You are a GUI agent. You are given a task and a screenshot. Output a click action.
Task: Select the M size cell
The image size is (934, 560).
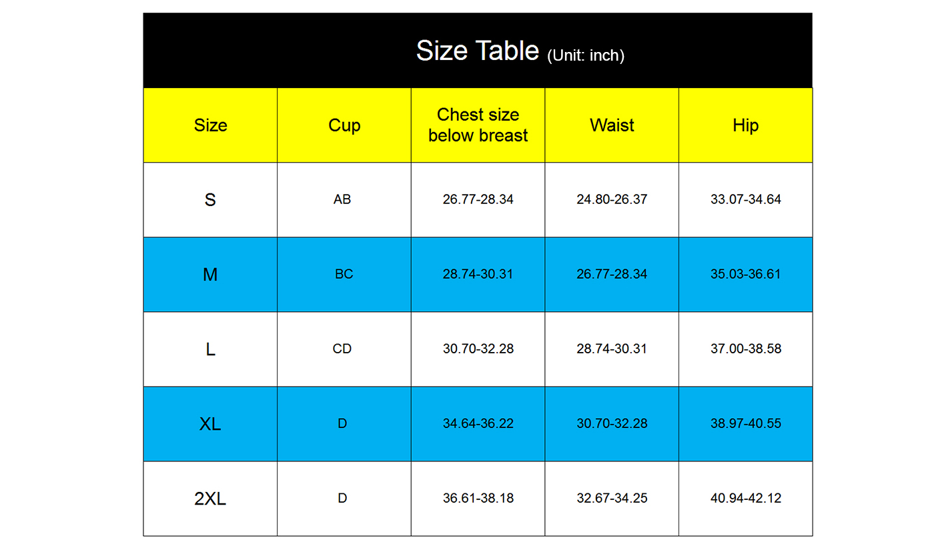coord(210,274)
